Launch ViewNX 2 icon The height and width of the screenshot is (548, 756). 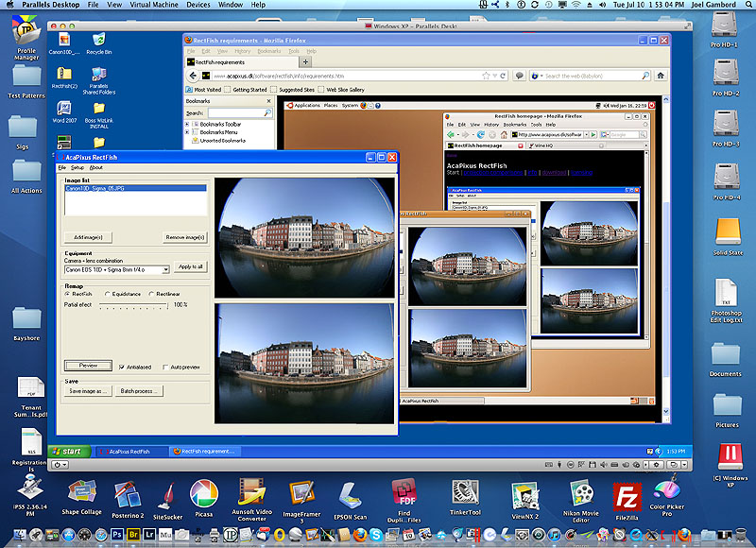524,496
